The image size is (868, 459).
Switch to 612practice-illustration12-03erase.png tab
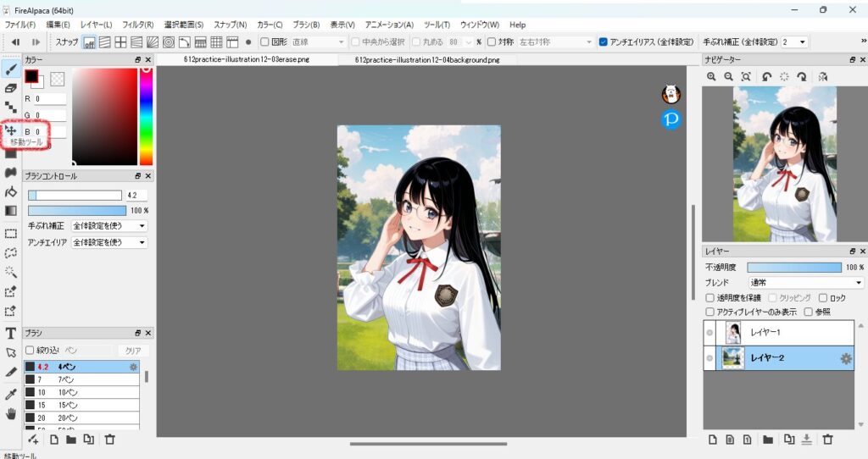(247, 59)
